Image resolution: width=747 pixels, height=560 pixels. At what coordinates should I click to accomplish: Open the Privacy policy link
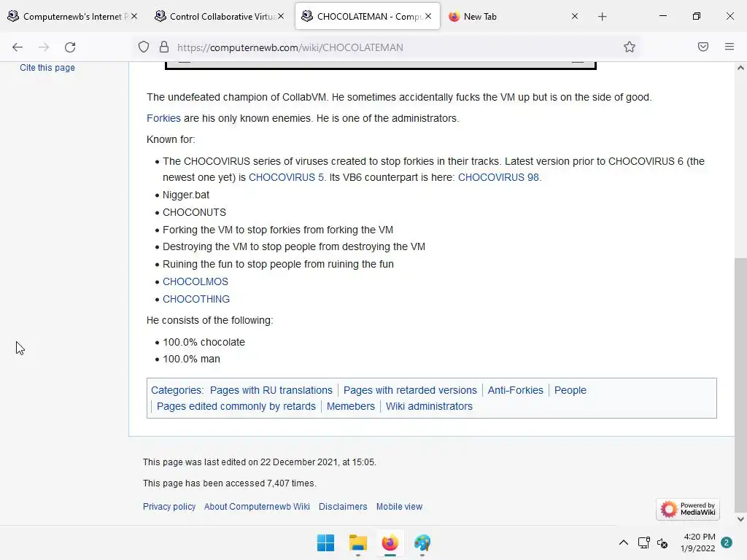click(169, 507)
